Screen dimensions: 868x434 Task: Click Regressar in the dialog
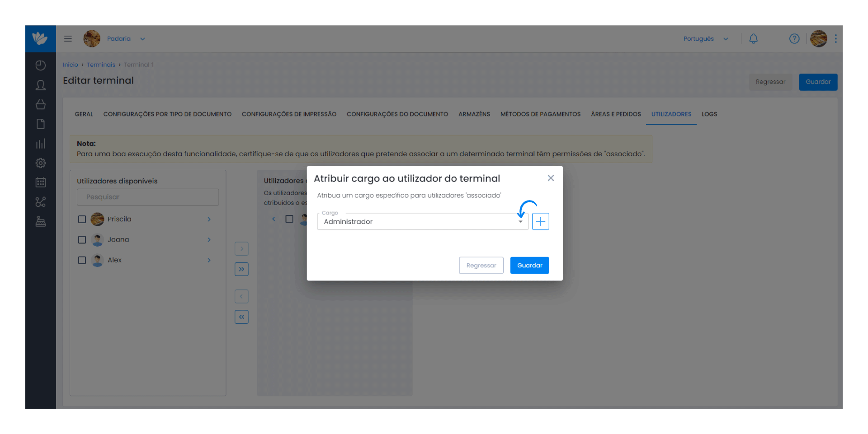[481, 266]
